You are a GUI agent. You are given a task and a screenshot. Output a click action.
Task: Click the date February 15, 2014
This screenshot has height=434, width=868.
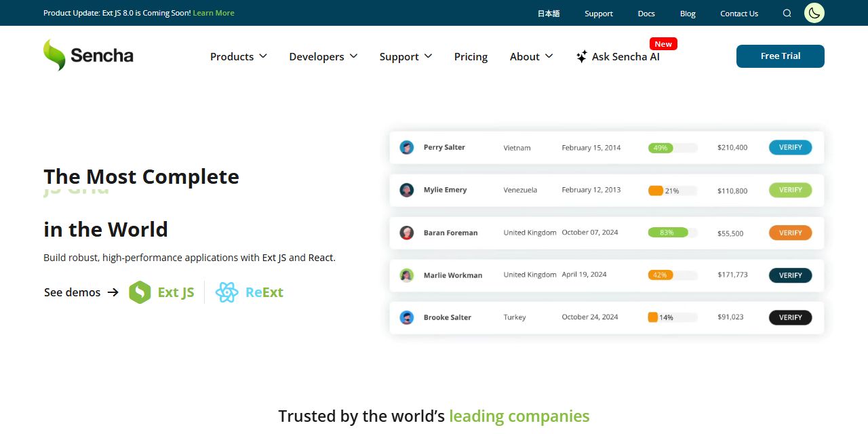click(x=591, y=148)
